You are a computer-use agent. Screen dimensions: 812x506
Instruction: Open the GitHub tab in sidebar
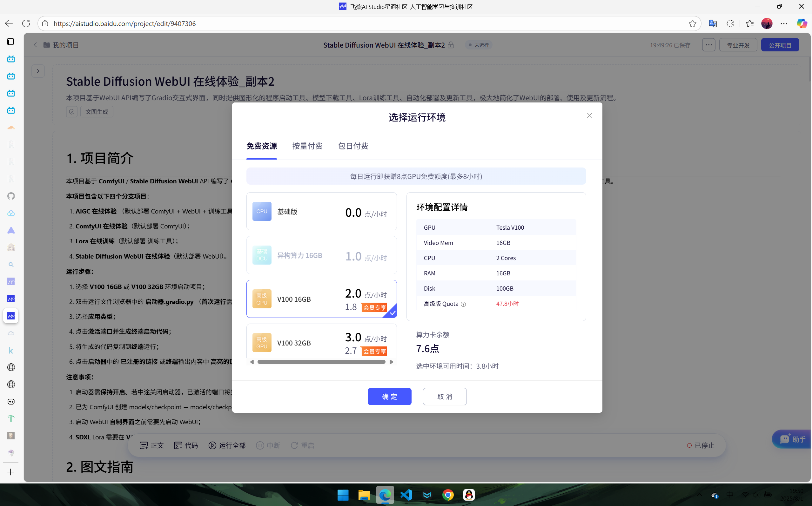11,196
